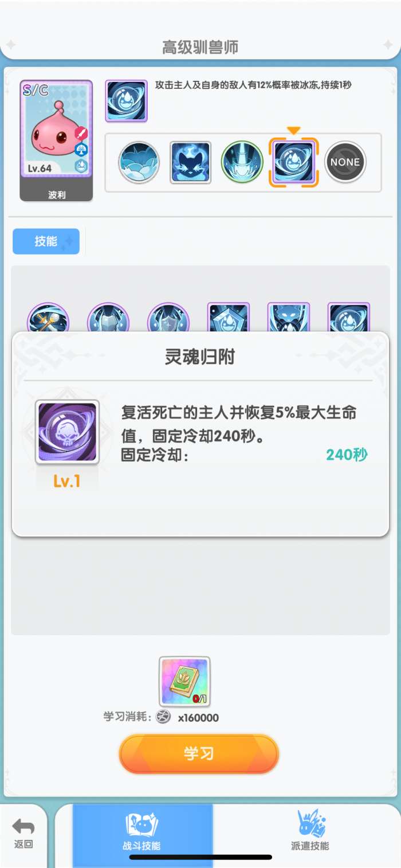Tap the 灵魂归附 popup title
This screenshot has height=868, width=401.
[200, 357]
